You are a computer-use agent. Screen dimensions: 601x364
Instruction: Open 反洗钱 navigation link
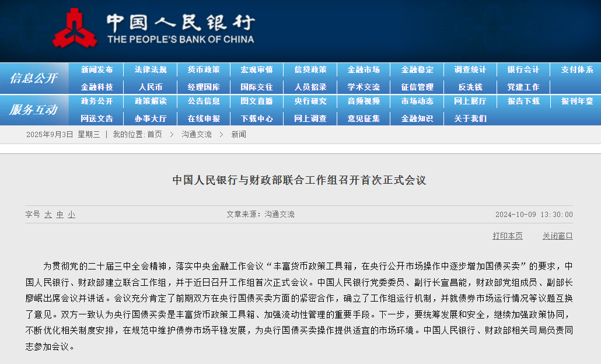coord(470,87)
